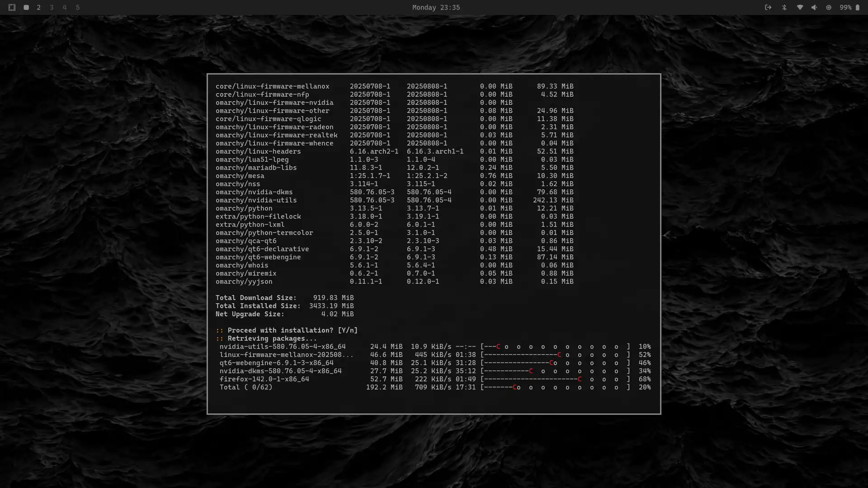The height and width of the screenshot is (488, 868).
Task: Select 'extra/python-filelock' package name
Action: pos(258,216)
